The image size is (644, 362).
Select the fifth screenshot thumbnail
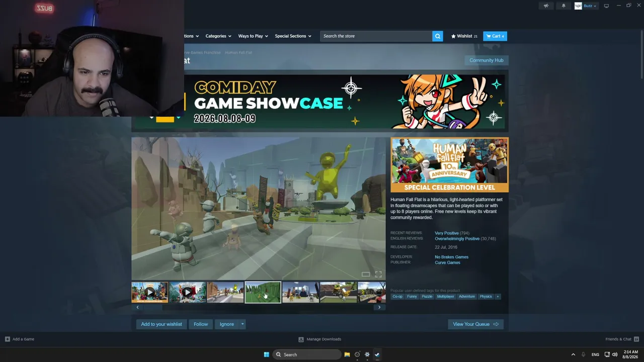click(300, 292)
